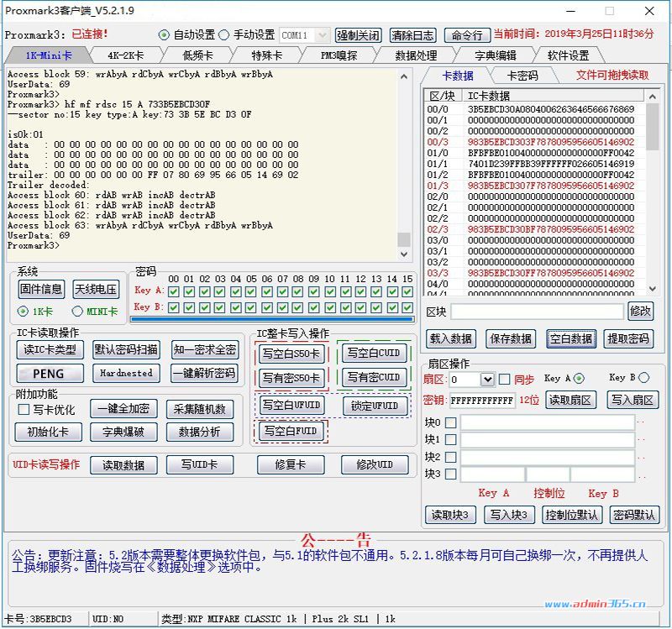
Task: Click the 读IC卡类型 button
Action: (50, 350)
